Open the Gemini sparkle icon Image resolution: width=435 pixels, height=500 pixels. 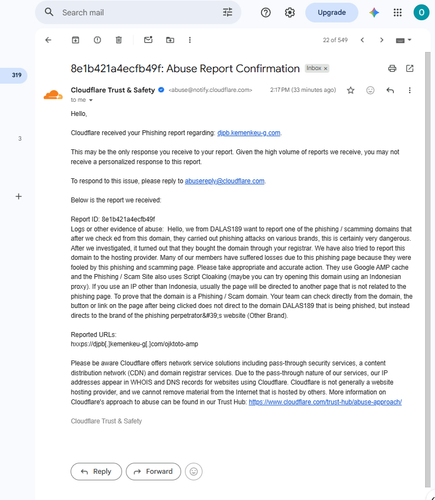pyautogui.click(x=374, y=13)
